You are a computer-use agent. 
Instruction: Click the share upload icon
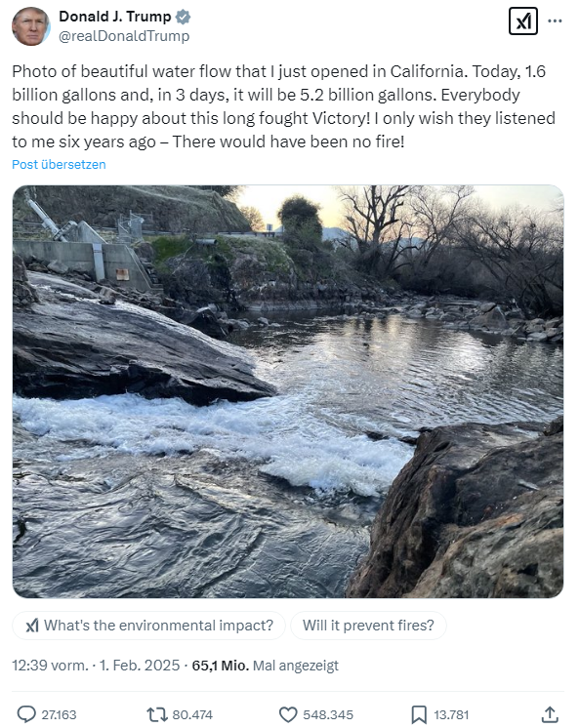click(x=550, y=714)
